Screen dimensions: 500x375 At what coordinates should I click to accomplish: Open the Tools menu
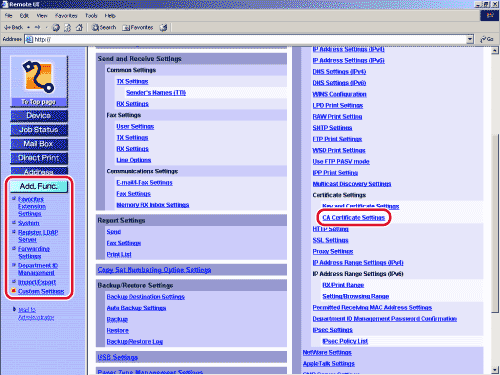click(x=91, y=16)
